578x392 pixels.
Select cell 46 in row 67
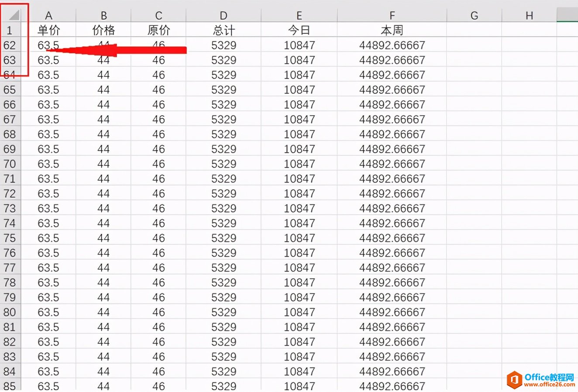coord(158,119)
